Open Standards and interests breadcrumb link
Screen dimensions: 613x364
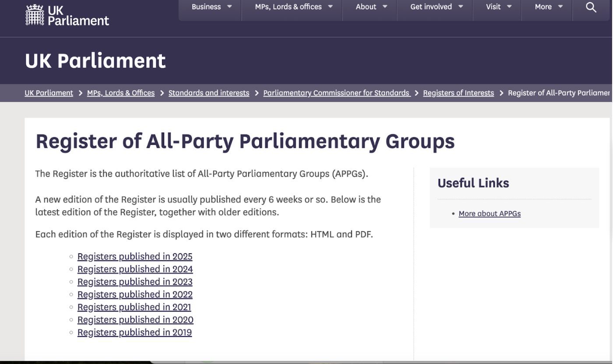click(209, 93)
